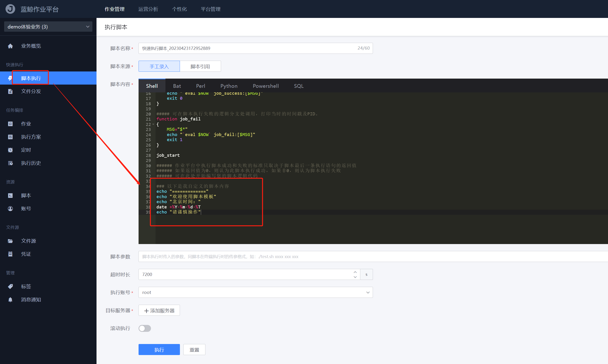Open the 平台管理 top menu

point(210,9)
